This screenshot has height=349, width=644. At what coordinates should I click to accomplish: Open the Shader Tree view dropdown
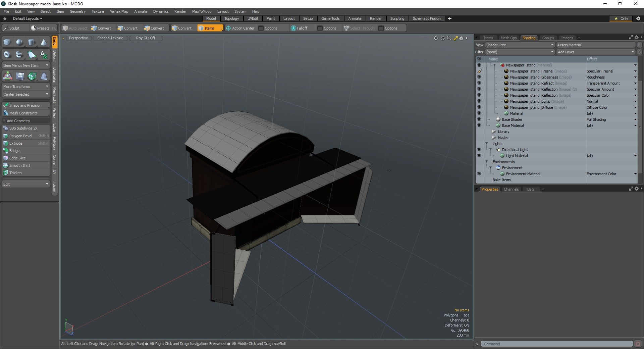coord(520,45)
